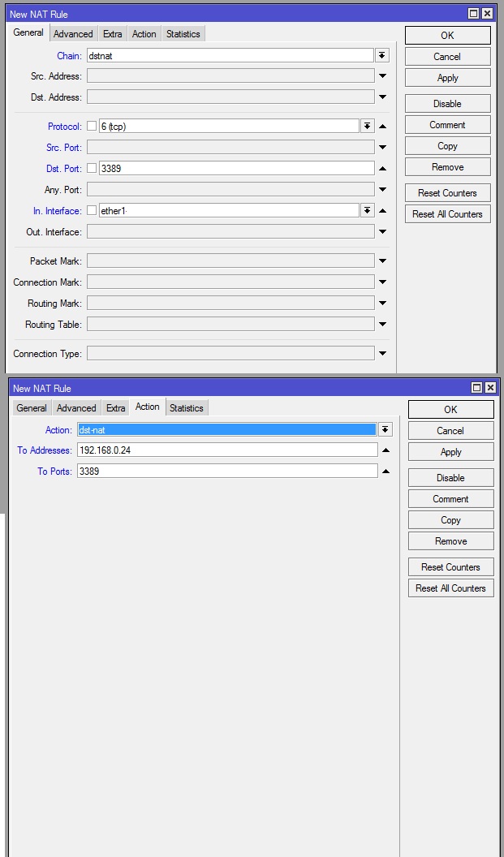Click Disable in the lower NAT Rule window
The width and height of the screenshot is (504, 857).
point(451,478)
